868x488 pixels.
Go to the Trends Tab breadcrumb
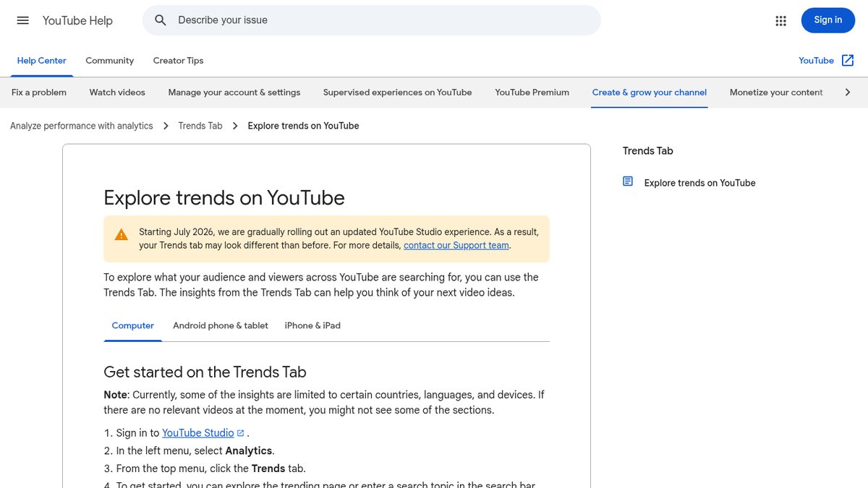200,126
